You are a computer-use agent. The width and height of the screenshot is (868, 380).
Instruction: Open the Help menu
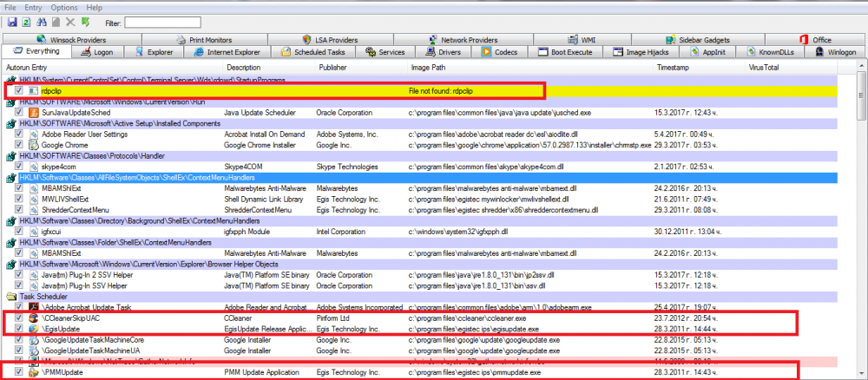pos(94,8)
